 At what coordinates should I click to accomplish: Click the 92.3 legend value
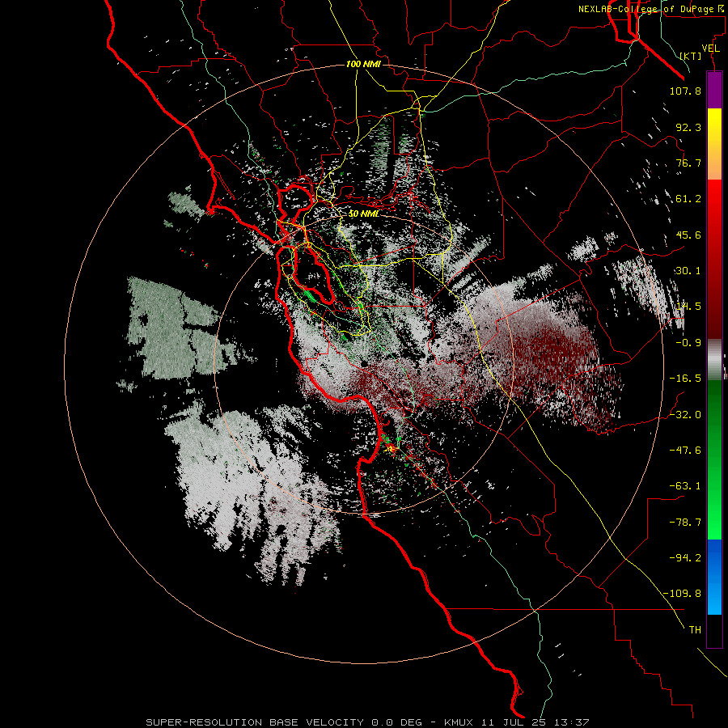(x=688, y=127)
